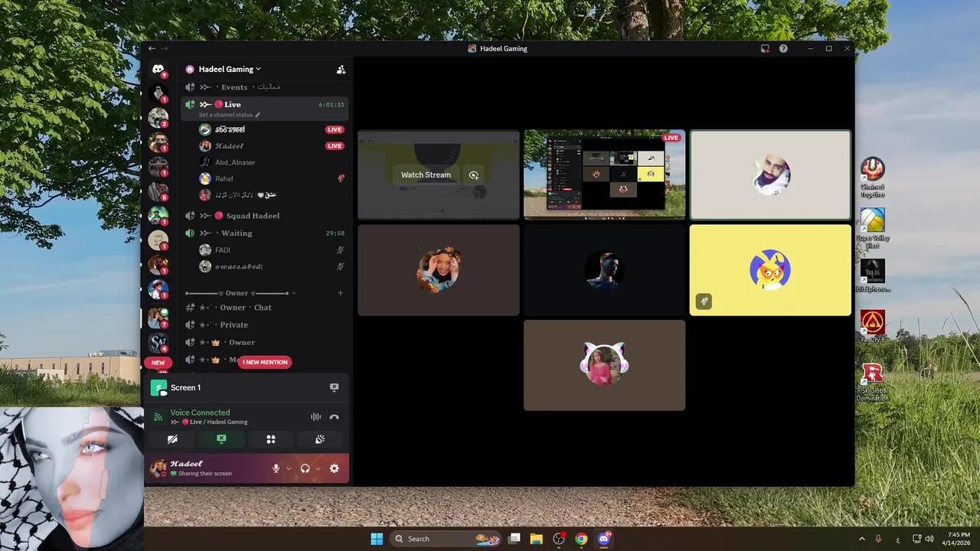980x551 pixels.
Task: Open Risk Global Domination desktop shortcut
Action: (x=872, y=382)
